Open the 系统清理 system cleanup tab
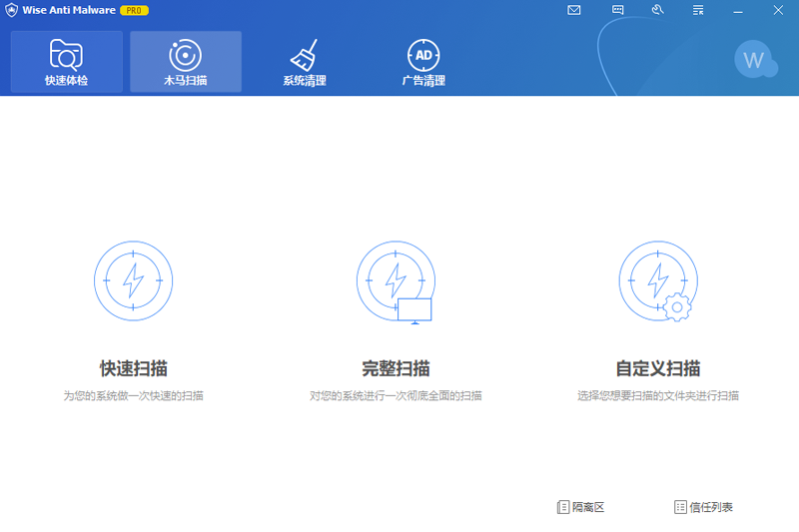Screen dimensions: 799x532 [x=304, y=62]
